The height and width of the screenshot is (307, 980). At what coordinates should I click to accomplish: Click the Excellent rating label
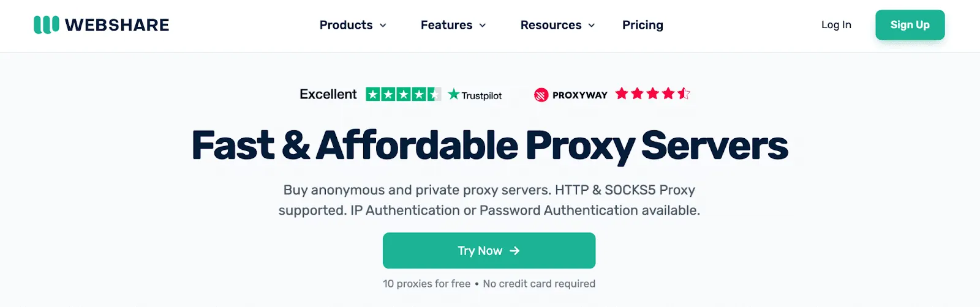pos(328,94)
